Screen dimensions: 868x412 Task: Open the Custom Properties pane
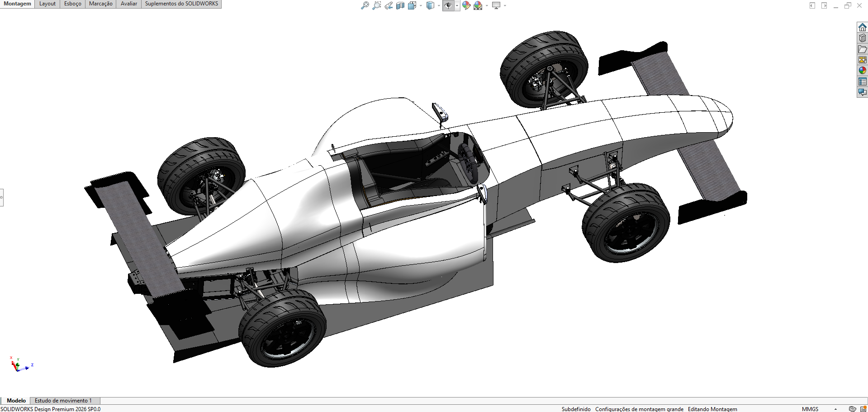pos(863,81)
